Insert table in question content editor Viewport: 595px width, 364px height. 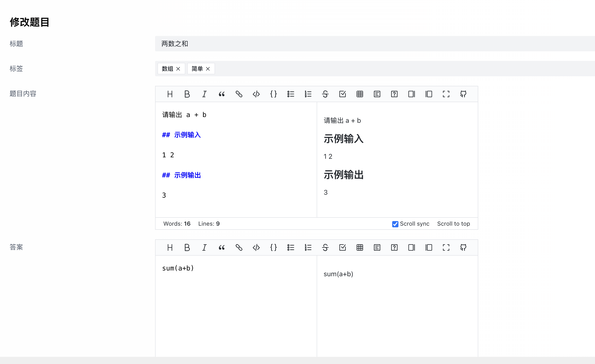tap(360, 94)
